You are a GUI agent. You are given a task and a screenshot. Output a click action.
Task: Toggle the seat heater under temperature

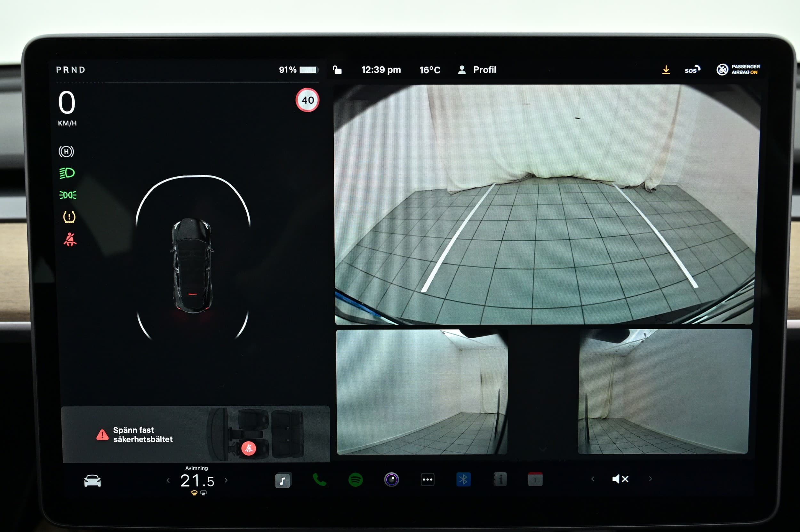pyautogui.click(x=194, y=493)
